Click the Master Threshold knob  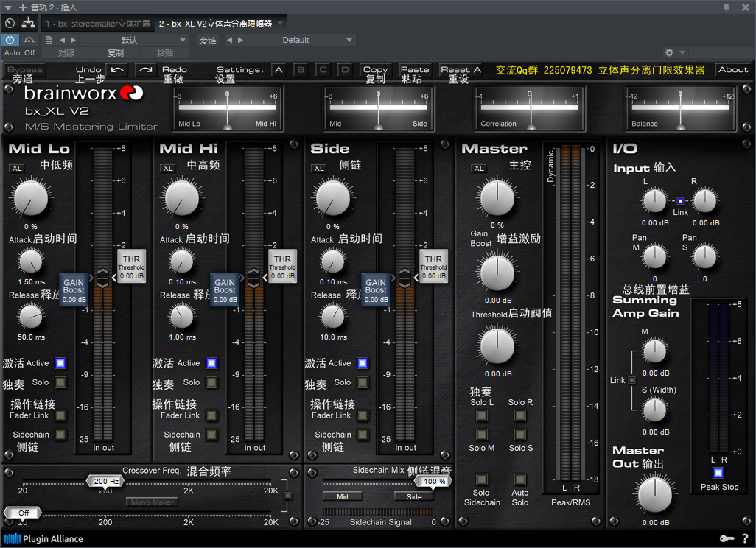tap(497, 345)
